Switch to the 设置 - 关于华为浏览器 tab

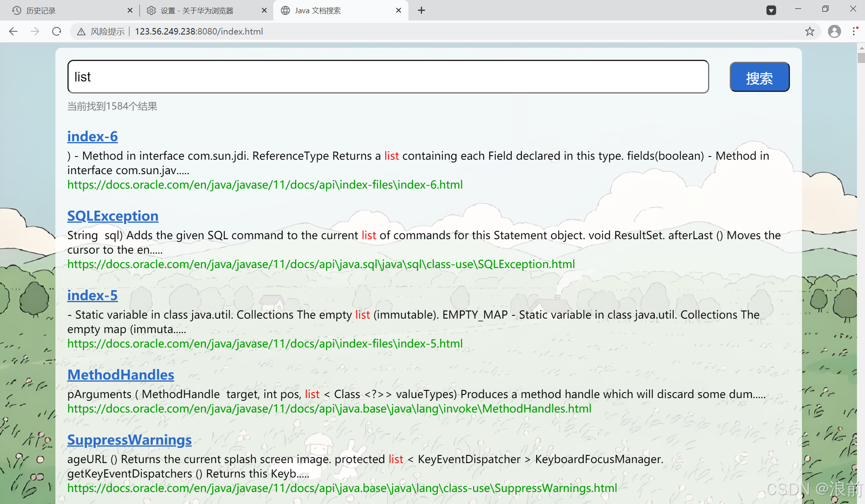click(x=197, y=10)
